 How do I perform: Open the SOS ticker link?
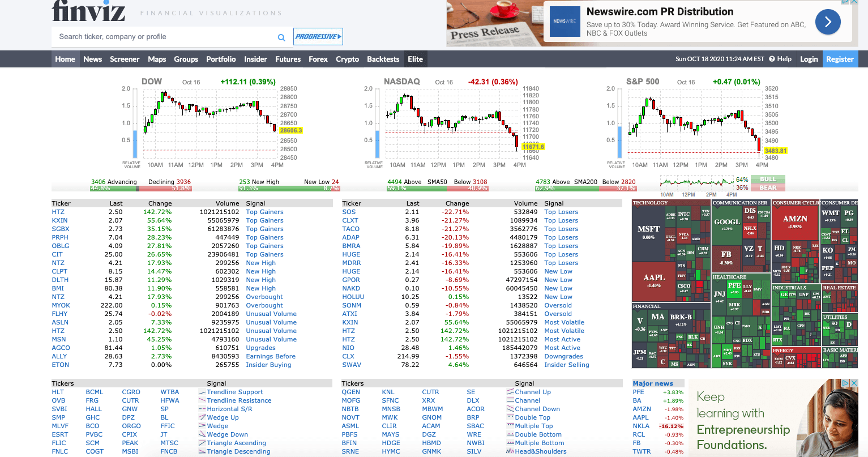pos(349,212)
